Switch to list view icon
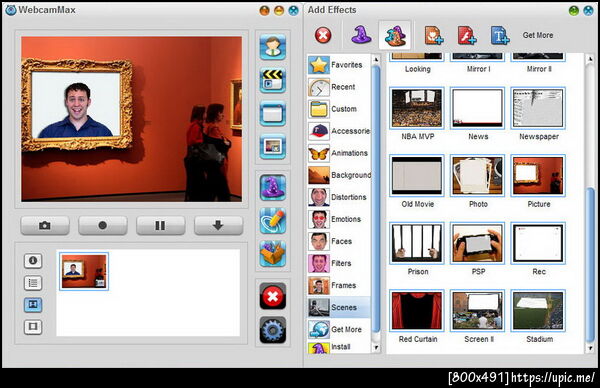 pyautogui.click(x=33, y=283)
